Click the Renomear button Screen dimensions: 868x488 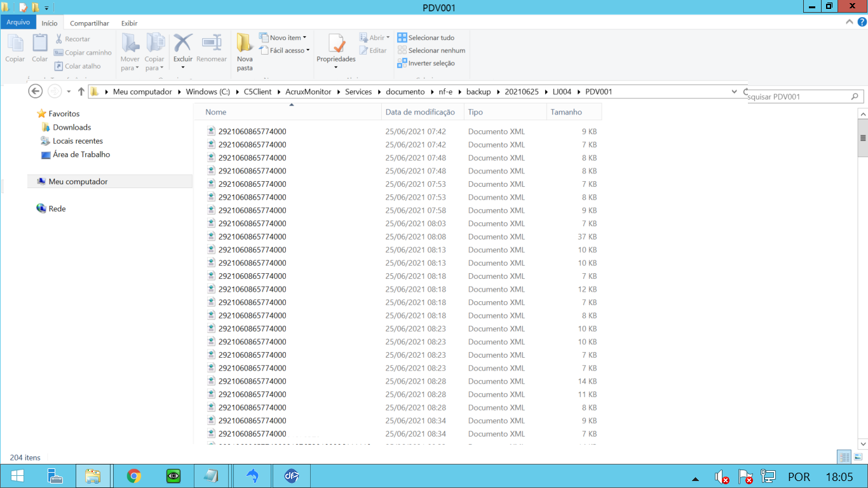click(212, 48)
